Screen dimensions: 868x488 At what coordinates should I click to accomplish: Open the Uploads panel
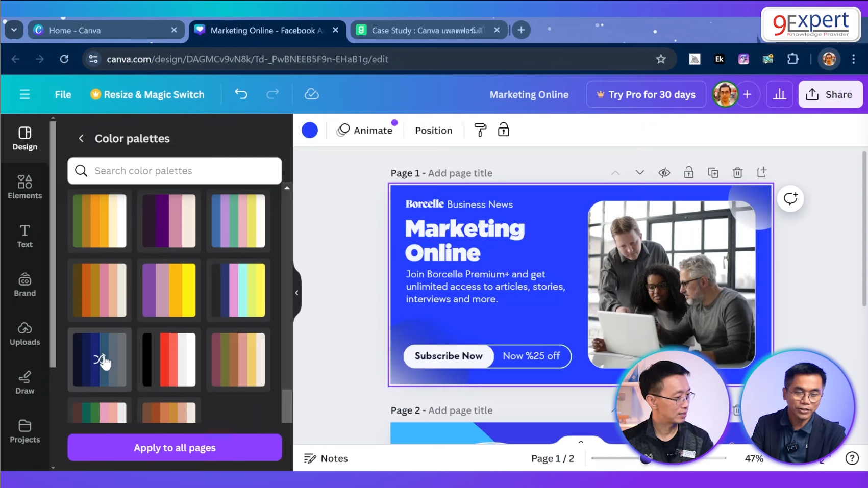pyautogui.click(x=24, y=333)
